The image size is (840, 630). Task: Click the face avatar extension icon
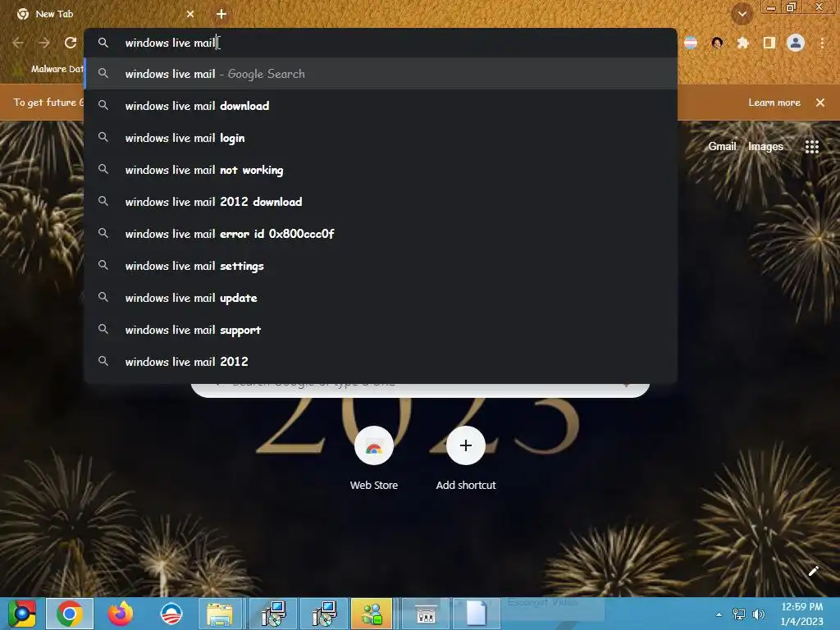pyautogui.click(x=717, y=43)
